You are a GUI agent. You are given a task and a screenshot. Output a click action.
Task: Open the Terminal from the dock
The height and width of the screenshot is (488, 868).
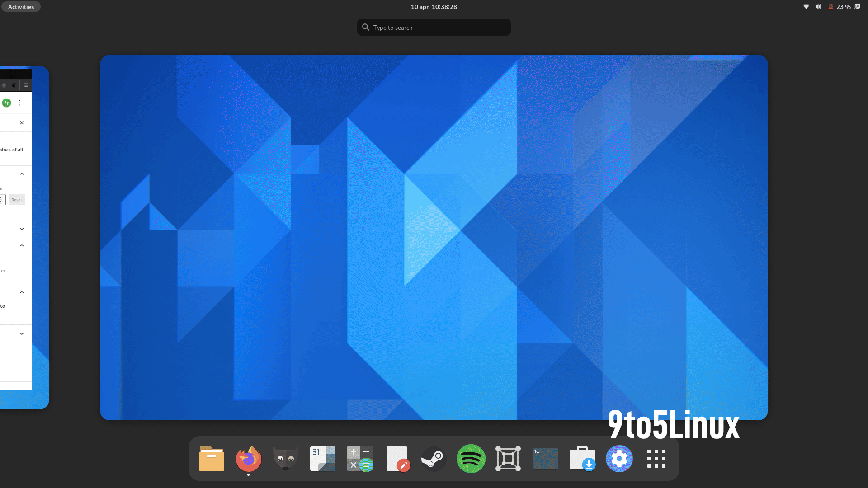[545, 459]
